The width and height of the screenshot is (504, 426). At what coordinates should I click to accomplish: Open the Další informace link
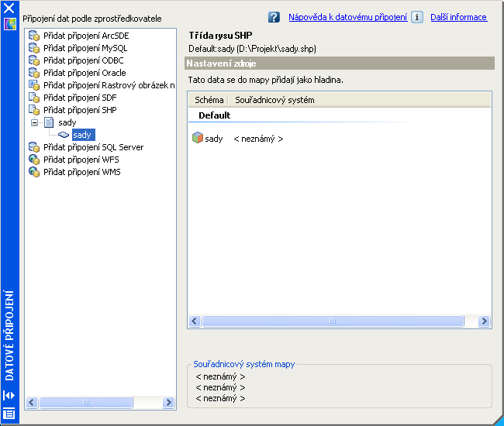[x=459, y=17]
